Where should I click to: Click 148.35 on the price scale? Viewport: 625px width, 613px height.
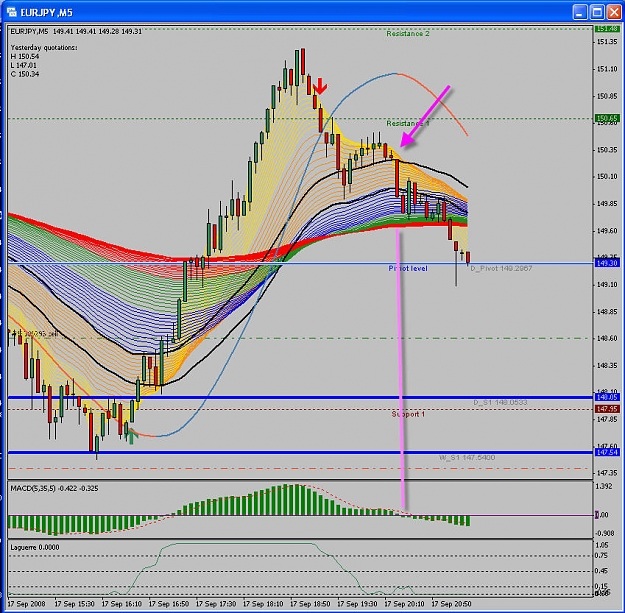[607, 365]
